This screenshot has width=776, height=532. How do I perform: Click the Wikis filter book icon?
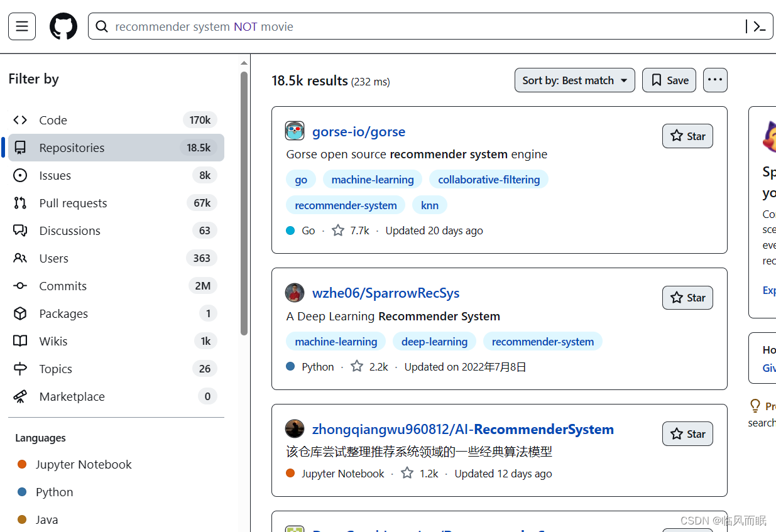click(20, 341)
